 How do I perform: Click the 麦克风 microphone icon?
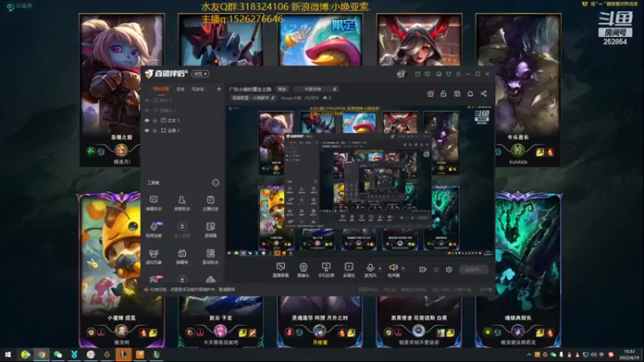tap(370, 269)
